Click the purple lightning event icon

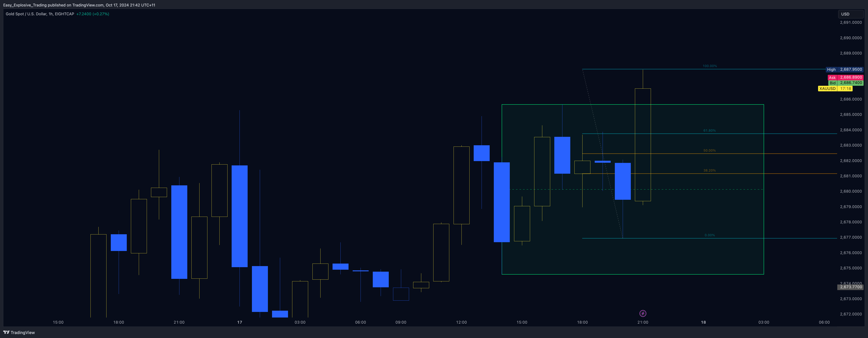coord(643,313)
